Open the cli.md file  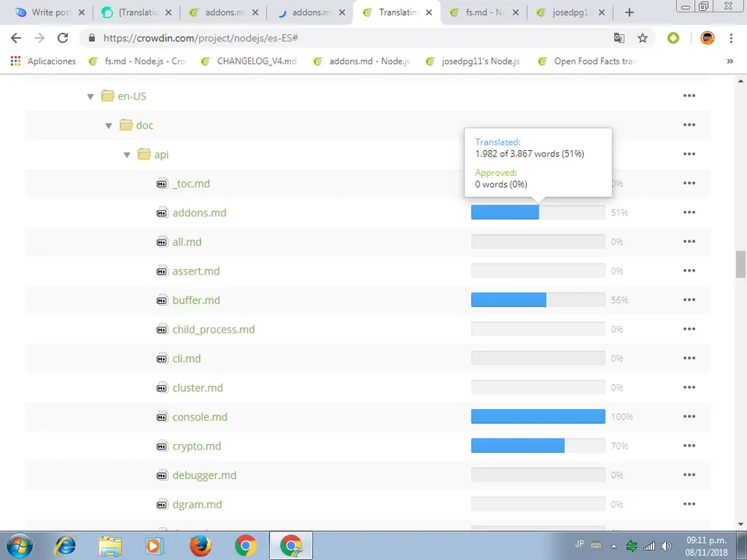click(x=186, y=358)
